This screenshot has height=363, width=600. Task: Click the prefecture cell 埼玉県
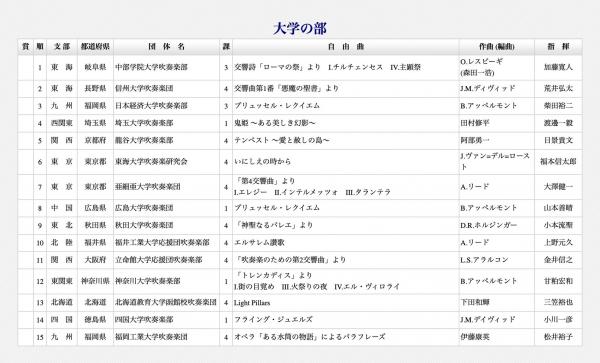pos(95,123)
